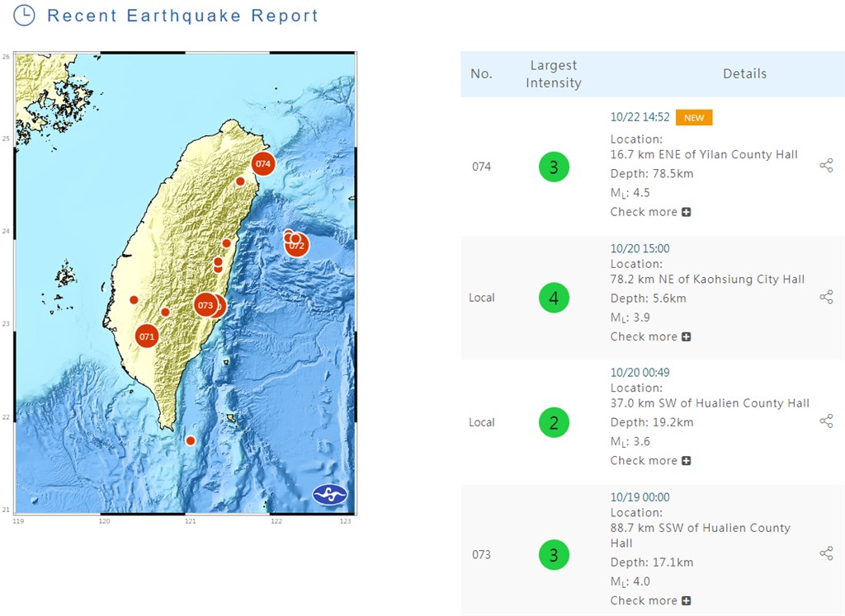
Task: Click the Central Weather Bureau logo on the map
Action: (x=331, y=493)
